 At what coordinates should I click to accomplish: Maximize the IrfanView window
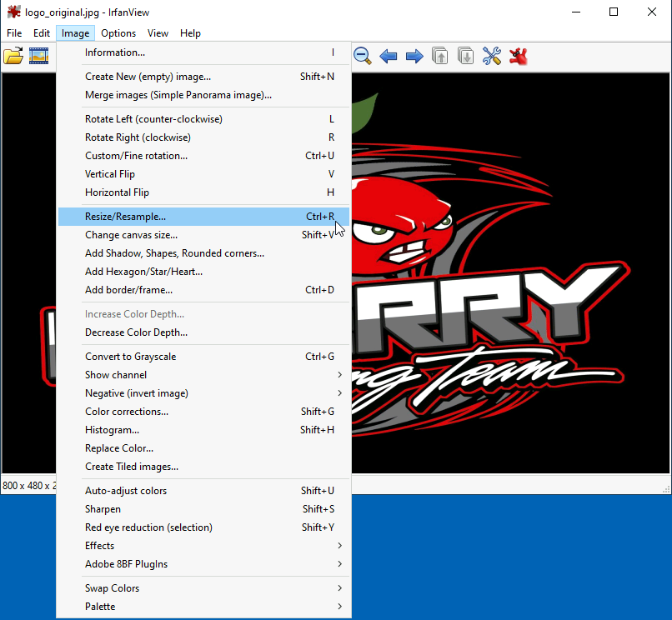point(614,12)
